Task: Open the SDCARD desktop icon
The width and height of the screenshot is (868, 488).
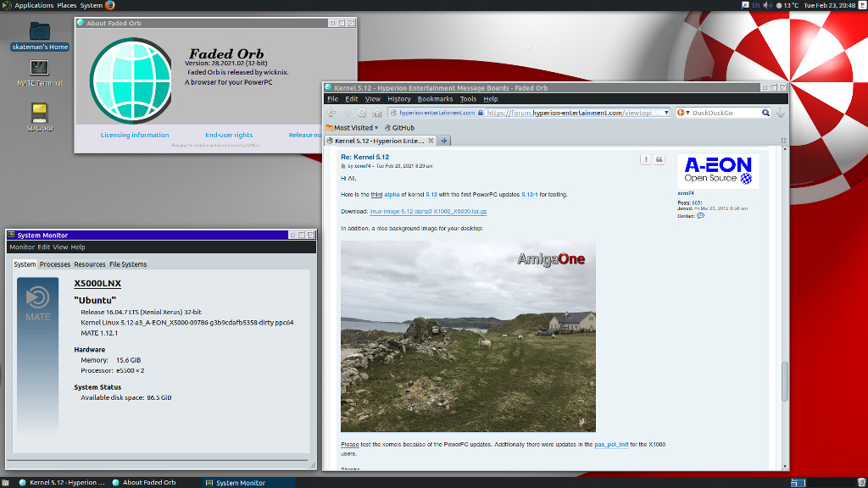Action: point(39,117)
